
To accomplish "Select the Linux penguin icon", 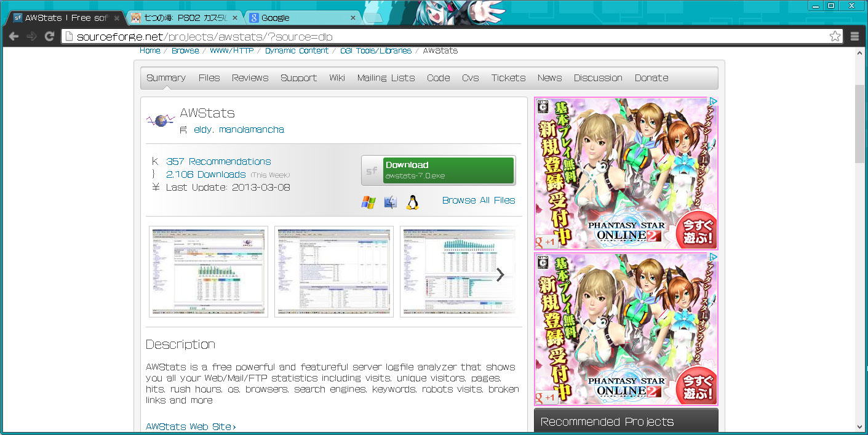I will tap(413, 202).
